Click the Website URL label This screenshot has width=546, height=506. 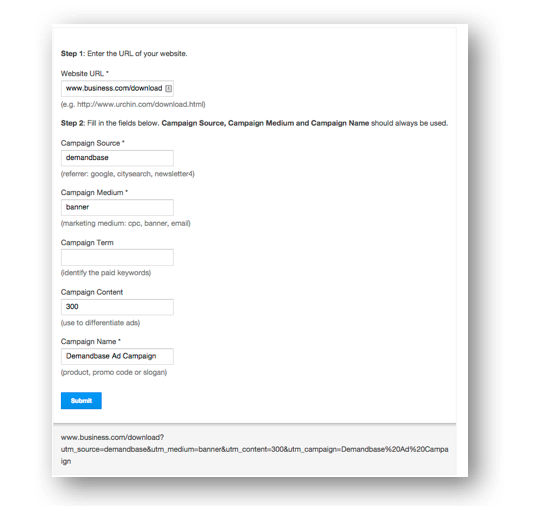coord(85,73)
